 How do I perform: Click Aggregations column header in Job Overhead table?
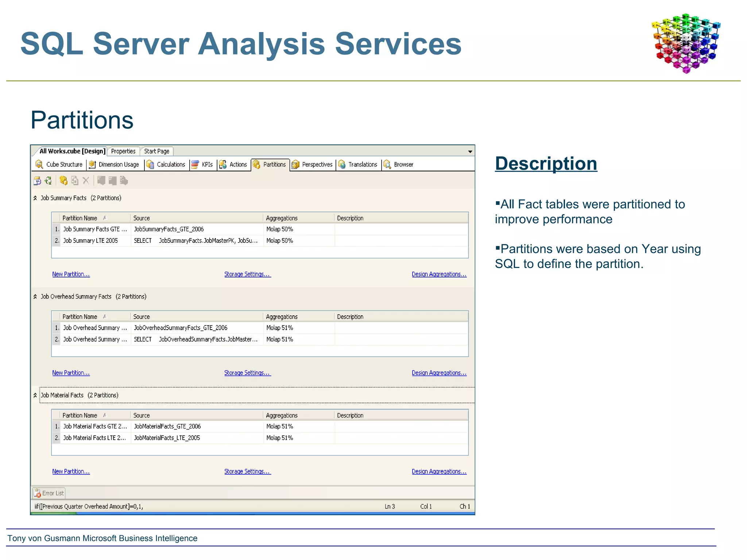(x=298, y=316)
